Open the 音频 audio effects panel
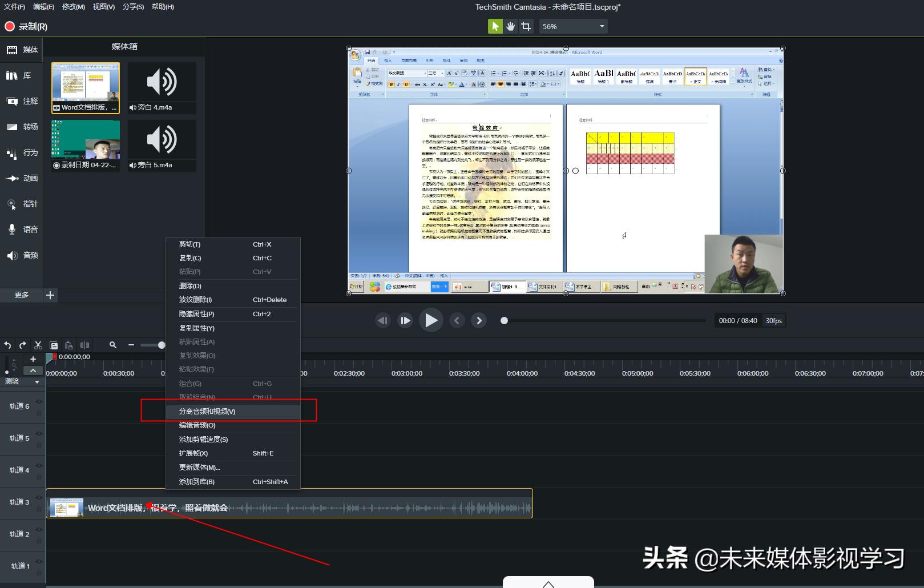 [x=22, y=255]
